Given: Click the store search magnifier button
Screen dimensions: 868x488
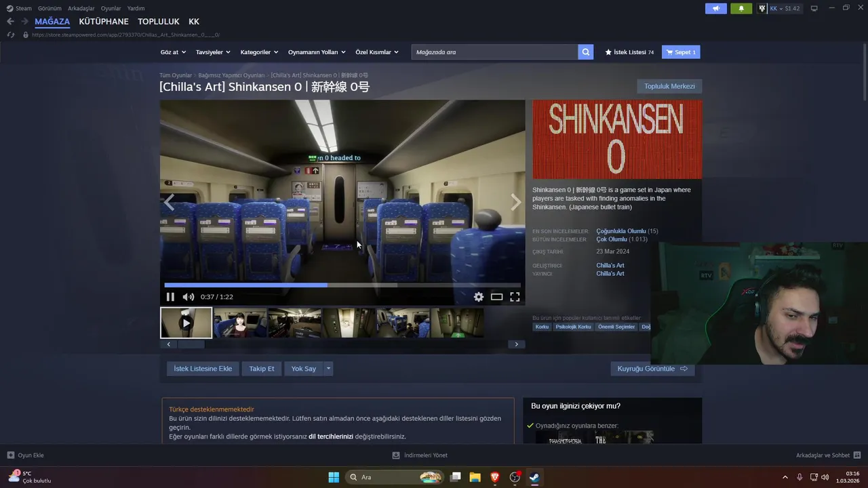Looking at the screenshot, I should (586, 52).
